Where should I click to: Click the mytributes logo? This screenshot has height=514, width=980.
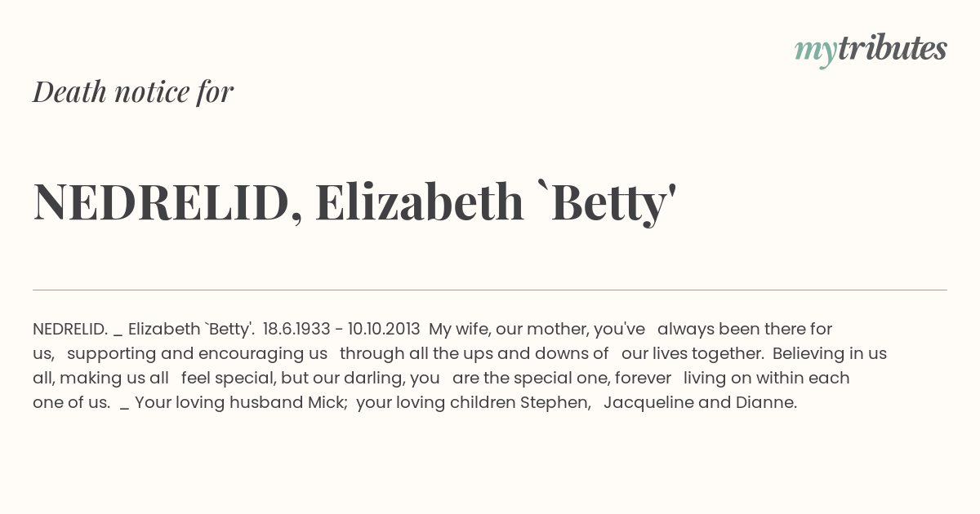coord(871,50)
